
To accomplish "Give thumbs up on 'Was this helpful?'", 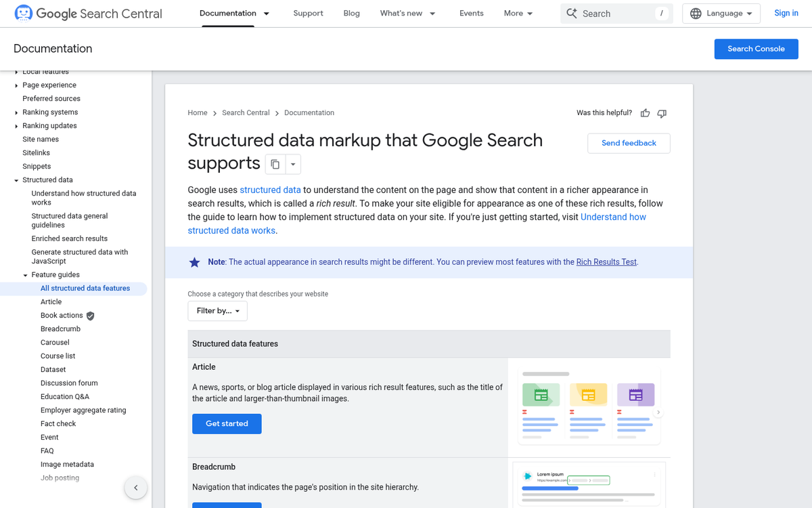I will 645,113.
